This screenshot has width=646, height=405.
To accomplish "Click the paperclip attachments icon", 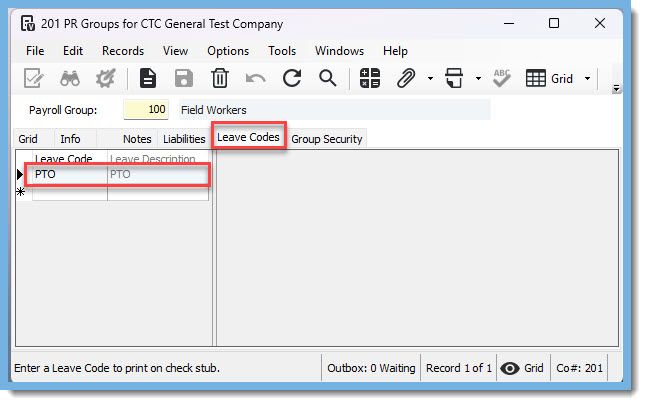I will pyautogui.click(x=405, y=78).
